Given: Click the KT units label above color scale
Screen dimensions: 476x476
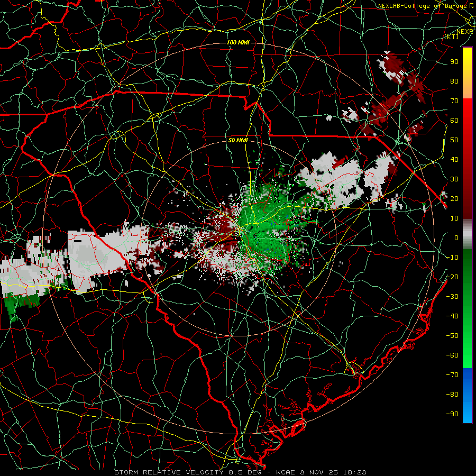Looking at the screenshot, I should point(452,36).
